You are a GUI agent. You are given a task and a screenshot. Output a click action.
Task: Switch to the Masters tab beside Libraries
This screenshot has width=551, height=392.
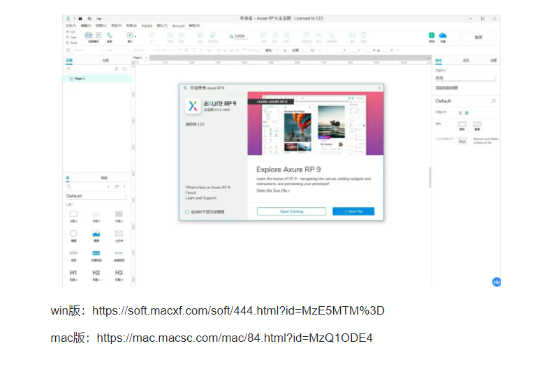point(104,178)
